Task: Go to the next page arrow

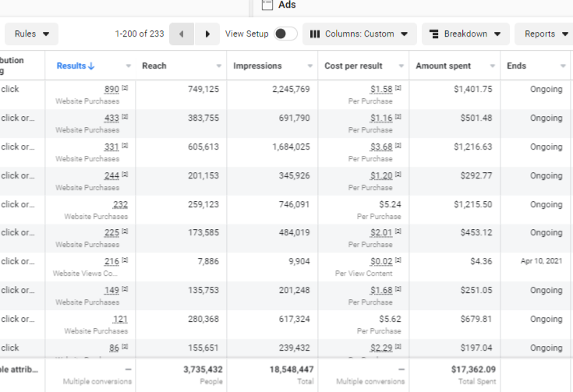Action: coord(207,34)
